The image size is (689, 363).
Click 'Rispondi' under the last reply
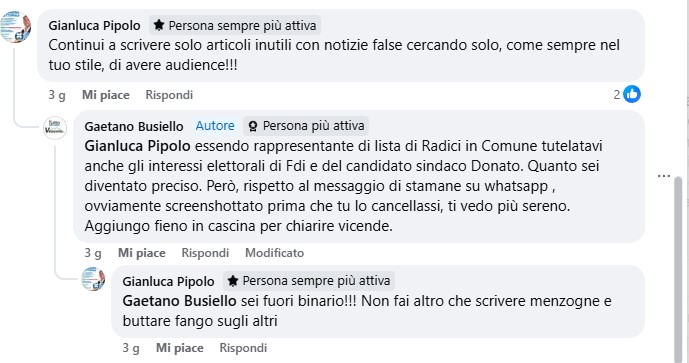coord(243,348)
